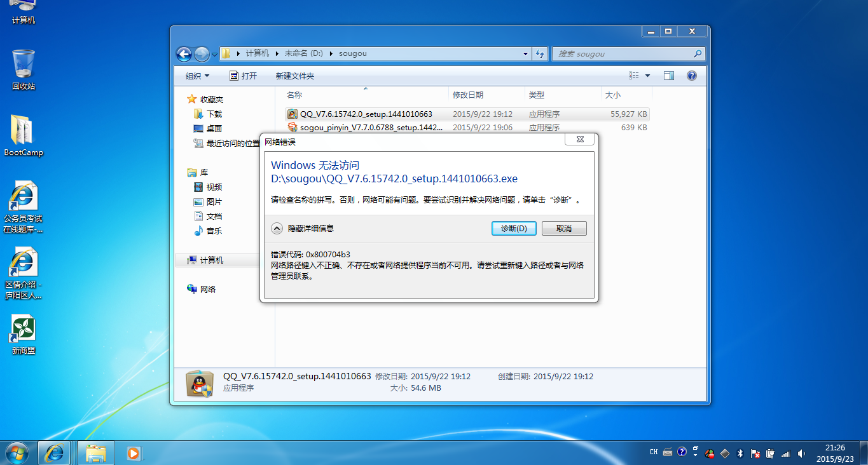Click CH input language indicator

(653, 452)
